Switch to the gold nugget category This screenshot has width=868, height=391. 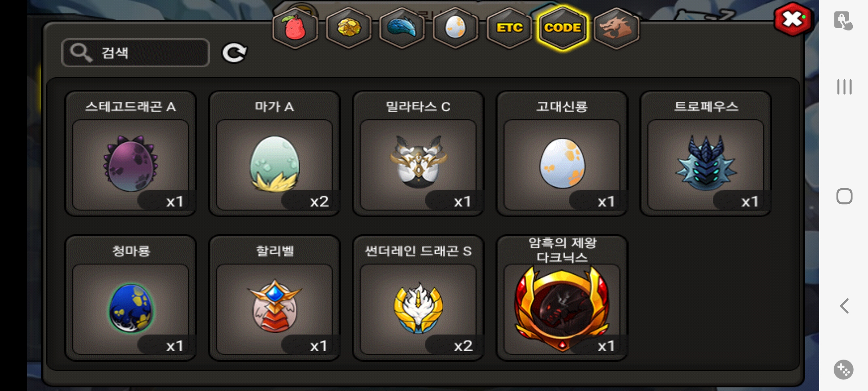[x=349, y=28]
